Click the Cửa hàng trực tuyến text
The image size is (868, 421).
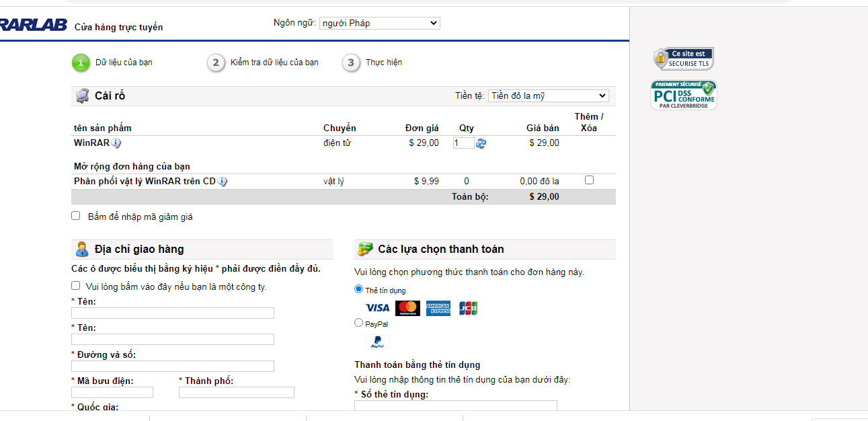tap(118, 27)
